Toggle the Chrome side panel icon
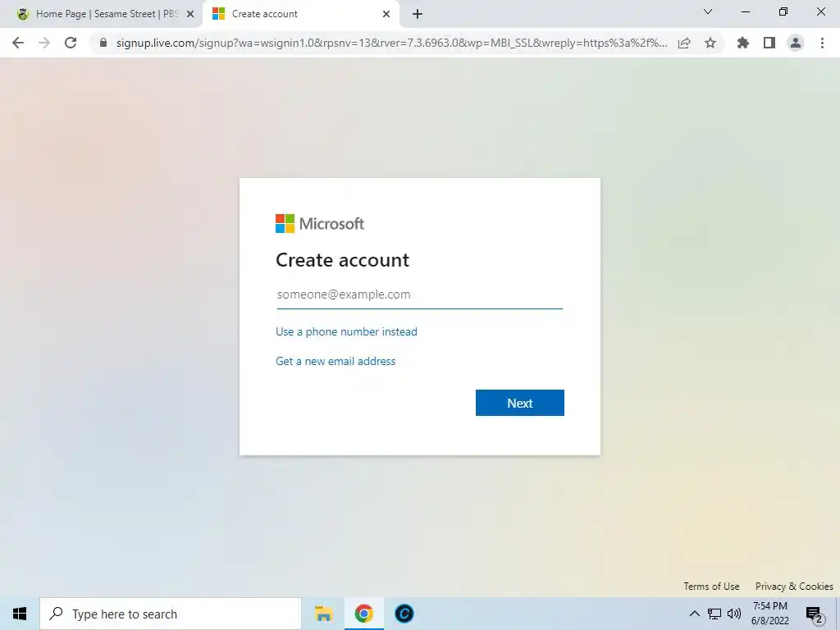 point(769,43)
